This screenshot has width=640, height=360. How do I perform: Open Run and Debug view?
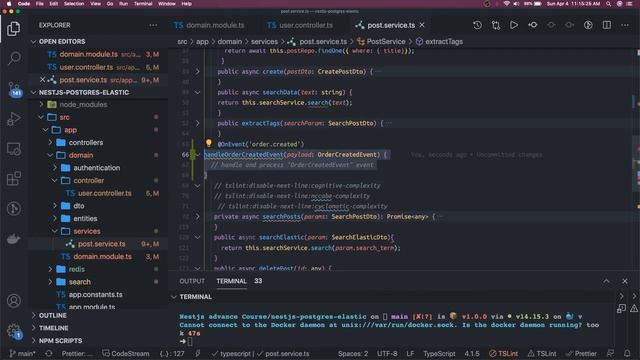(13, 119)
